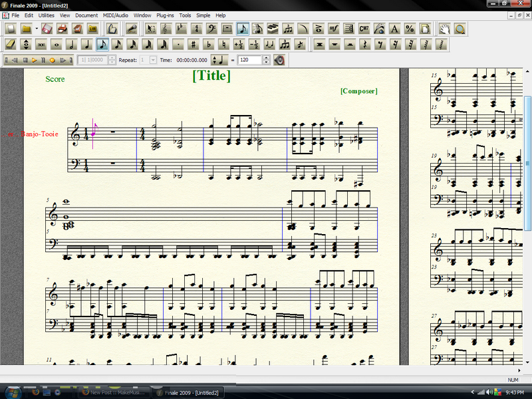Select the Time Signature tool
Viewport: 532px width, 399px height.
pyautogui.click(x=196, y=29)
